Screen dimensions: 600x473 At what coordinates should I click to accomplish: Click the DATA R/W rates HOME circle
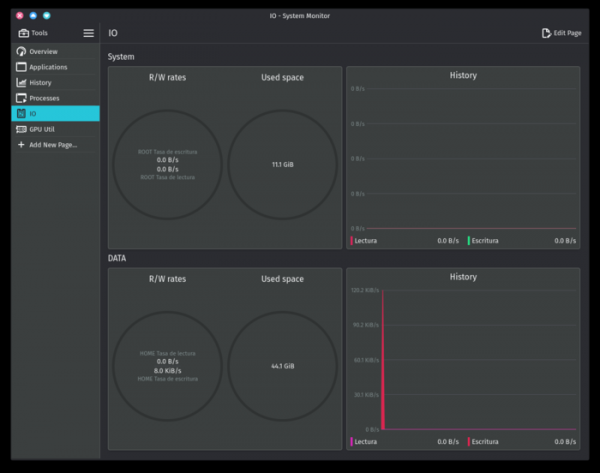pyautogui.click(x=167, y=366)
